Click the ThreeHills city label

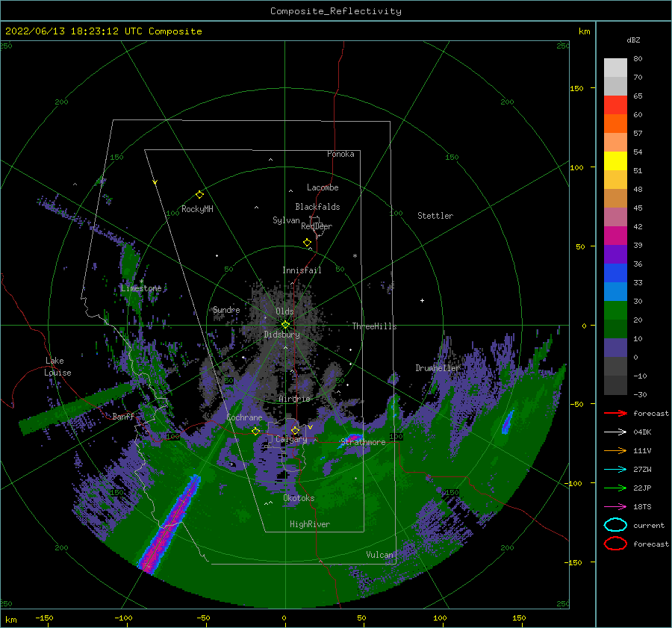374,326
